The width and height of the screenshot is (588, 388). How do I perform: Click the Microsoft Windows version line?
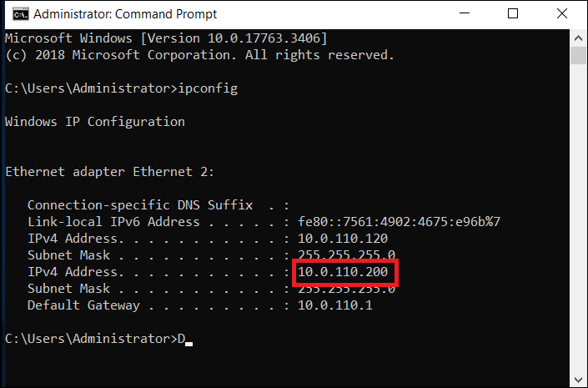166,38
